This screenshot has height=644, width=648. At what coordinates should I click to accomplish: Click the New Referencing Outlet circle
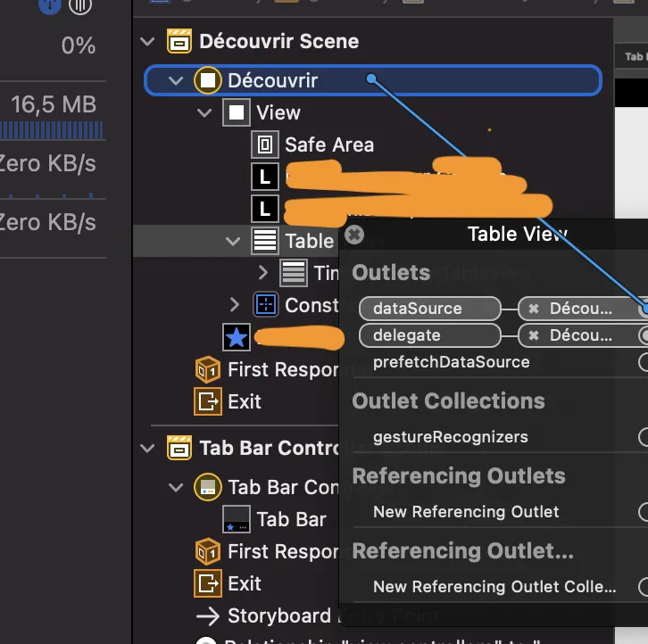coord(644,512)
